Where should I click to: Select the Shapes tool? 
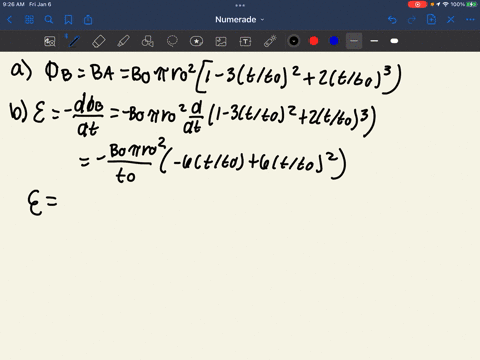pos(147,41)
